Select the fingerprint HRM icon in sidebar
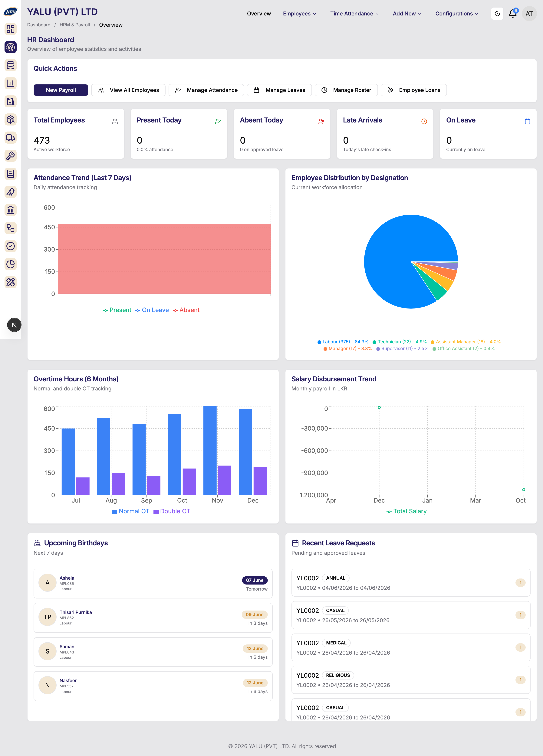 point(10,47)
